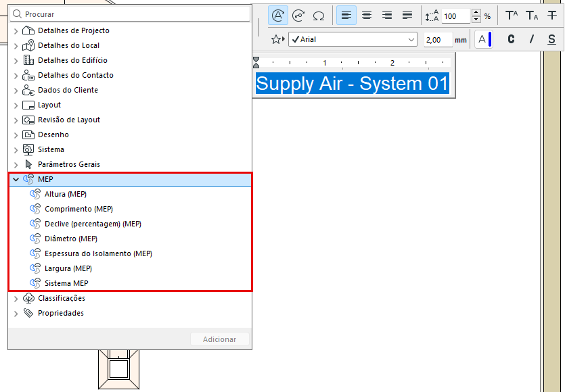Click the line spacing icon

coord(432,16)
